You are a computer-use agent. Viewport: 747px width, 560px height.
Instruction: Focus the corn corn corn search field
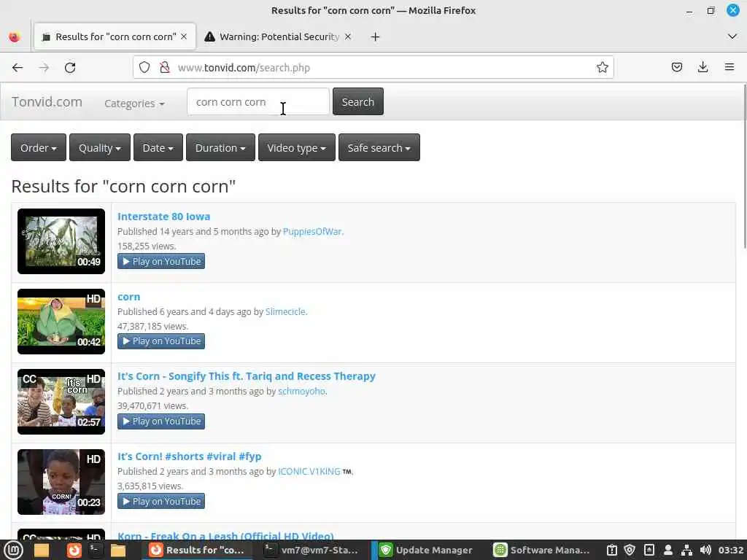point(258,101)
